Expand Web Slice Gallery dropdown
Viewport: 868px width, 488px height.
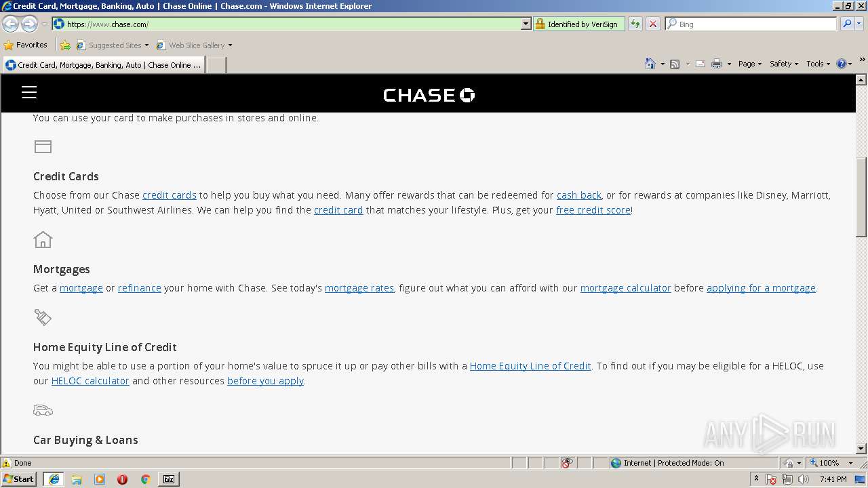[x=230, y=45]
